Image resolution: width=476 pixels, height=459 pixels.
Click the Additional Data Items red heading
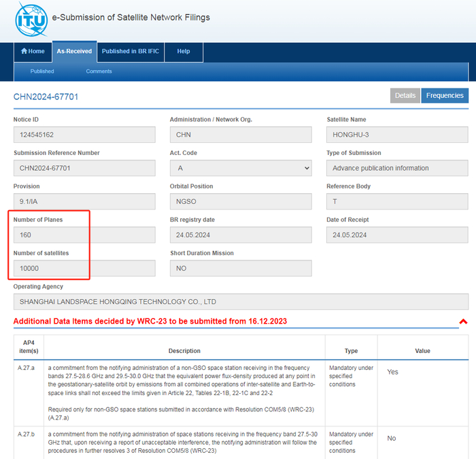[150, 321]
